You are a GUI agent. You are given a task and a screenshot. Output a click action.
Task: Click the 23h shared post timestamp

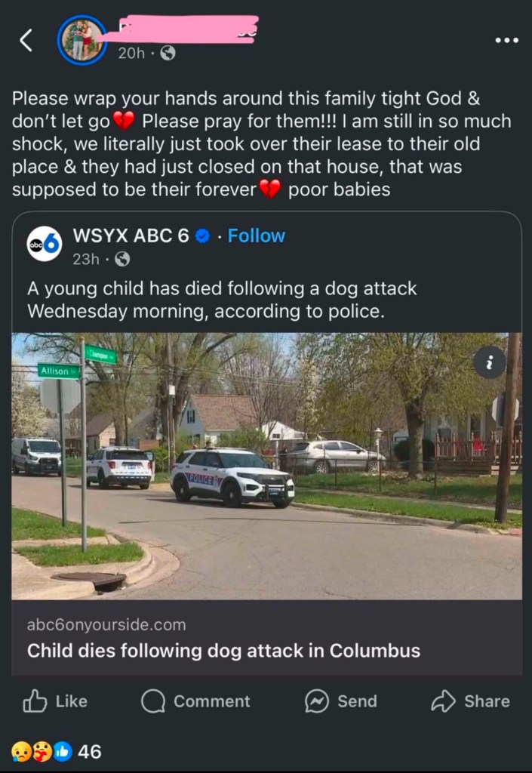pyautogui.click(x=86, y=259)
